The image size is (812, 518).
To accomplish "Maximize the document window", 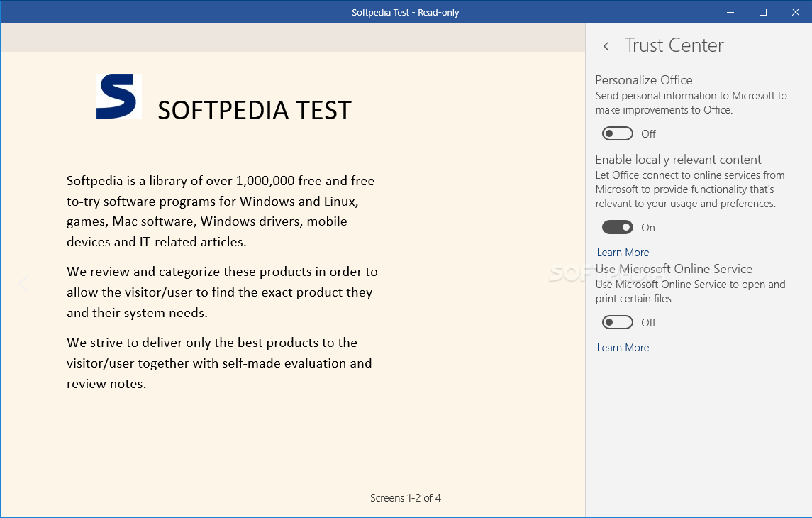I will (x=763, y=12).
